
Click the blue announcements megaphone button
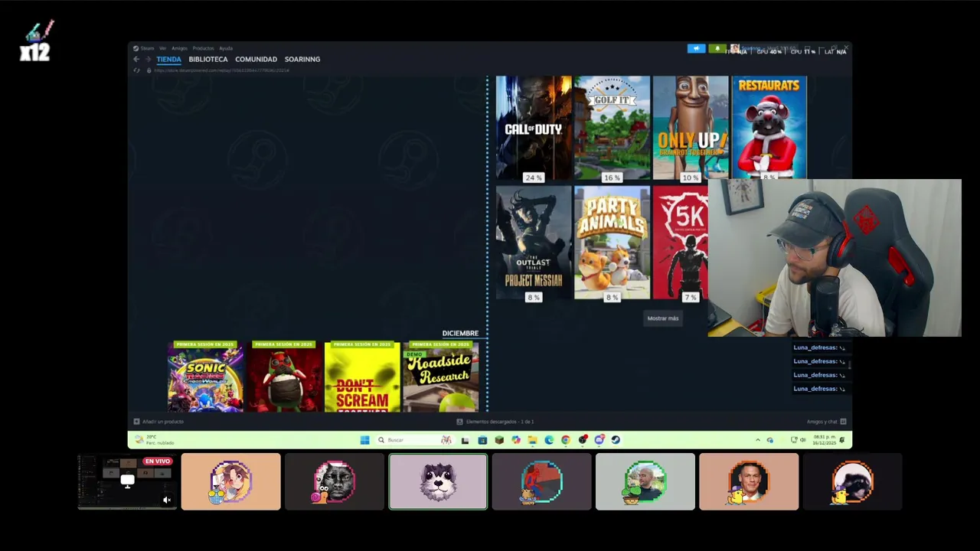(696, 48)
